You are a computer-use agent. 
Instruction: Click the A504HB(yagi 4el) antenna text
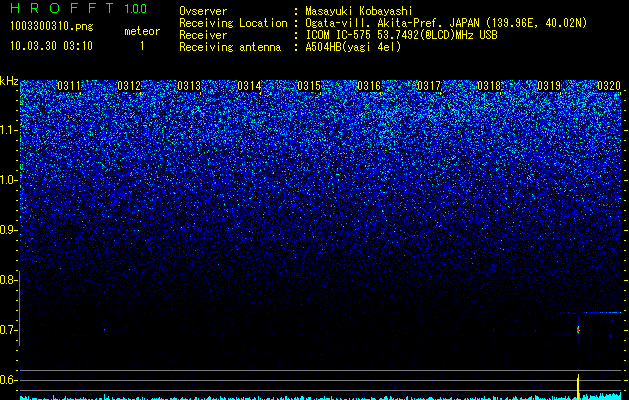(353, 47)
